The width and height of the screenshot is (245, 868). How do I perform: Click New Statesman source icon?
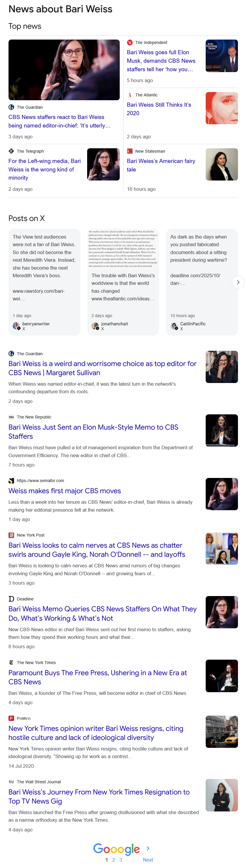point(130,151)
